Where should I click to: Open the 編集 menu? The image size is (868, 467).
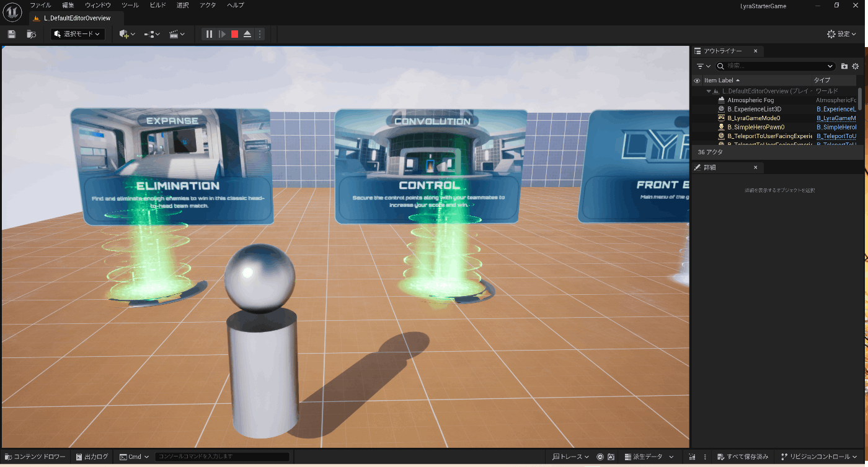68,5
